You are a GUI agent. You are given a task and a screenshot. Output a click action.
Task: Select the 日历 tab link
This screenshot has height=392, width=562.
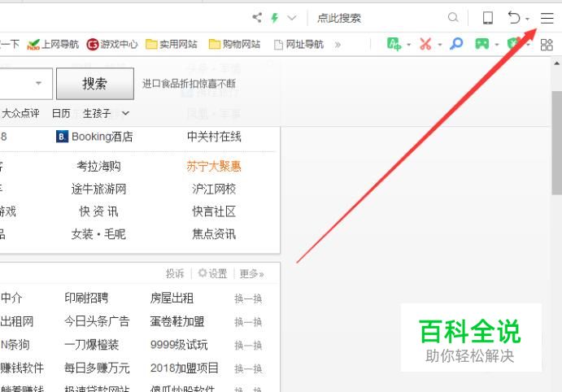pyautogui.click(x=61, y=114)
